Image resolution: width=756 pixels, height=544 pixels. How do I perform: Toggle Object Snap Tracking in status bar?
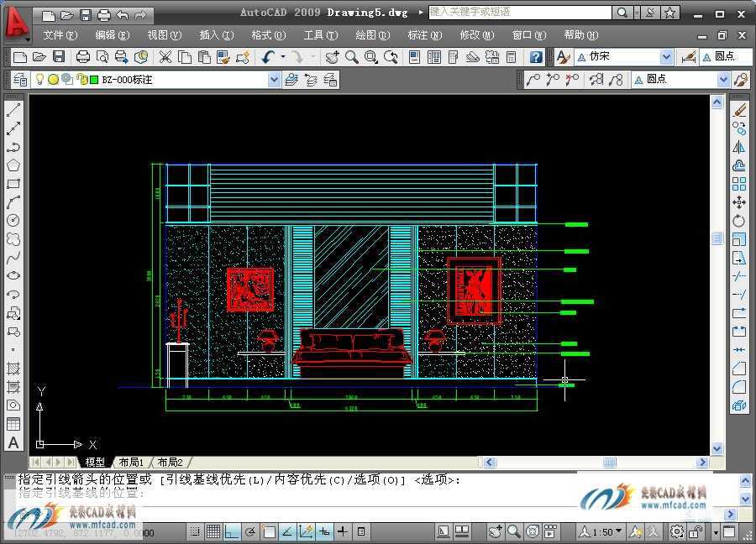tap(287, 531)
